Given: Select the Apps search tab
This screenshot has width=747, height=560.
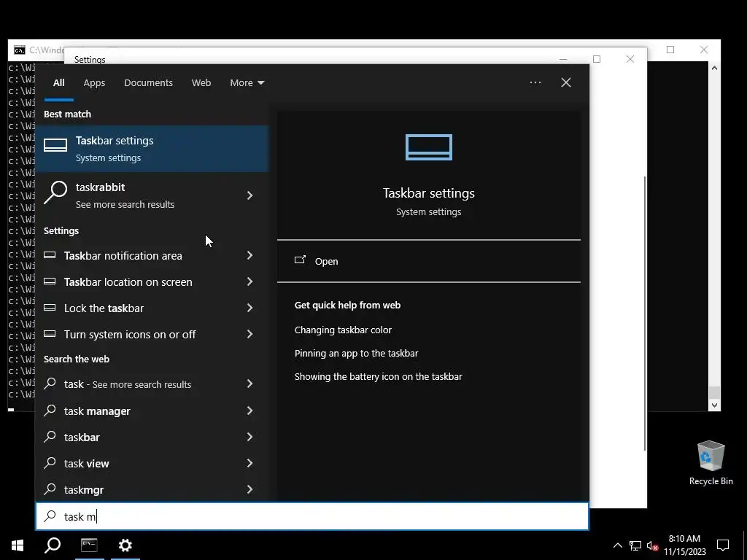Looking at the screenshot, I should (94, 83).
